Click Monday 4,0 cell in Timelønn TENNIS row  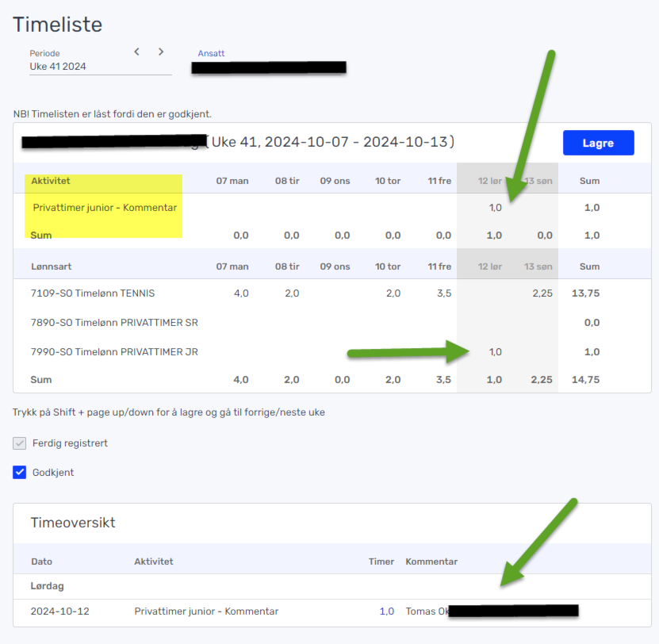(241, 293)
